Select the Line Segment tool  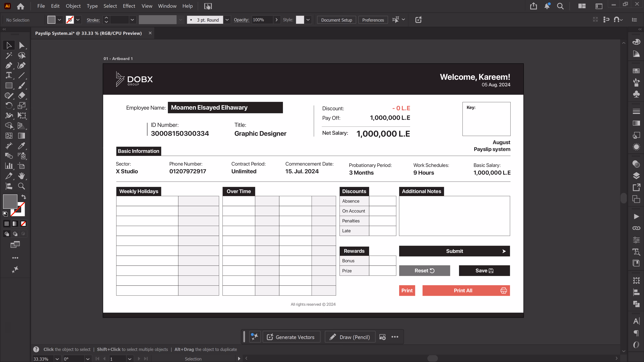pyautogui.click(x=21, y=75)
